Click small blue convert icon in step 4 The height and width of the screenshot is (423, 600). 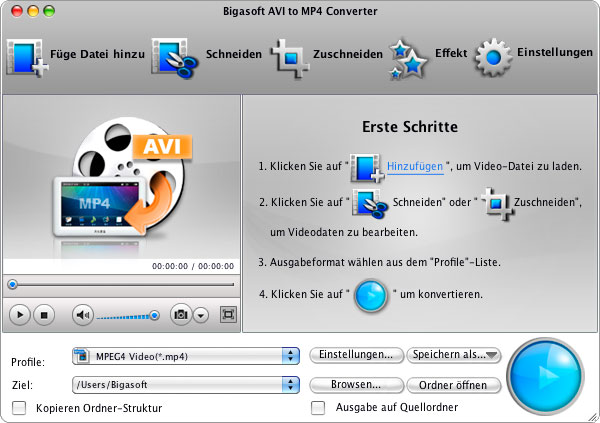pos(371,296)
